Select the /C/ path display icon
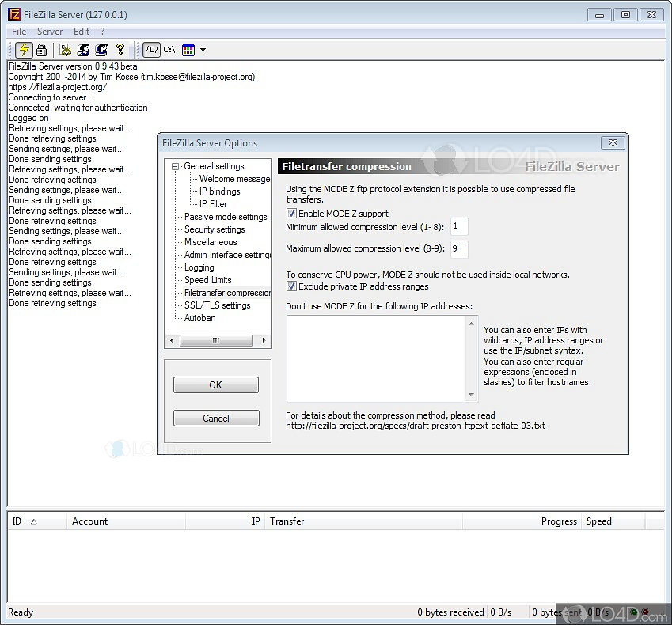Viewport: 672px width, 625px height. 151,50
